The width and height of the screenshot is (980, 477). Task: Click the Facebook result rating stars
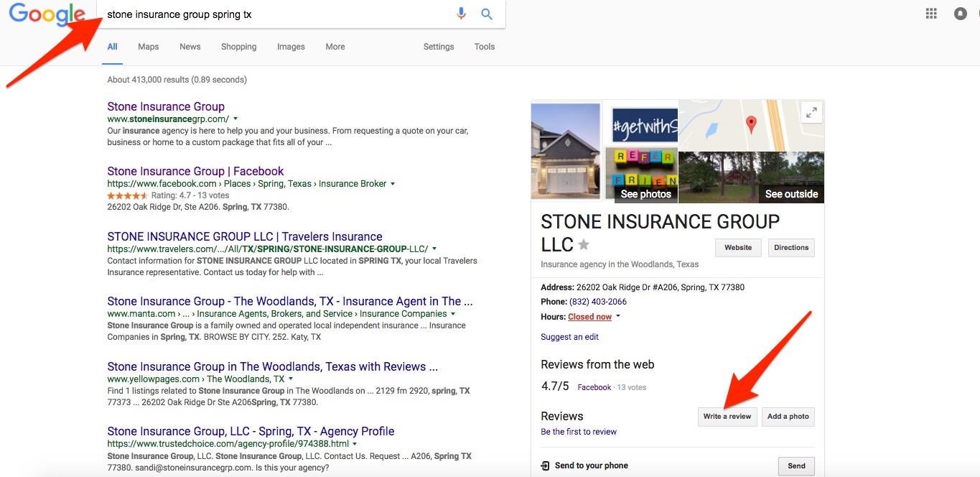click(x=127, y=195)
